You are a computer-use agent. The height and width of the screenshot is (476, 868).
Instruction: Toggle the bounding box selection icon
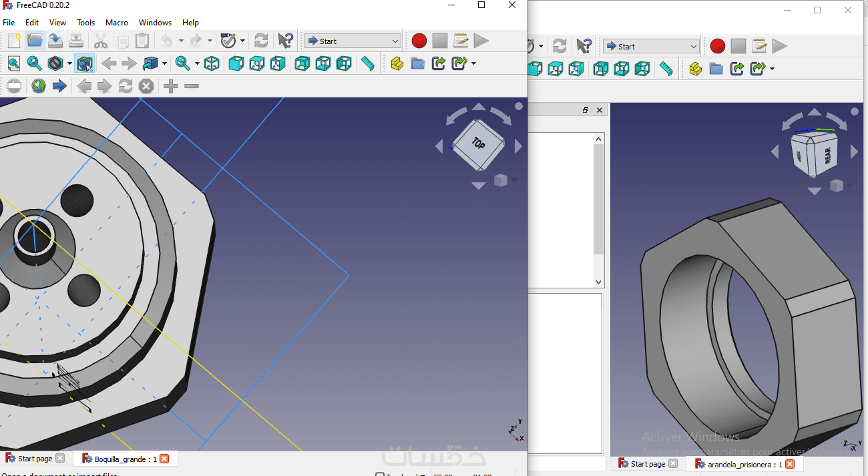[x=85, y=63]
